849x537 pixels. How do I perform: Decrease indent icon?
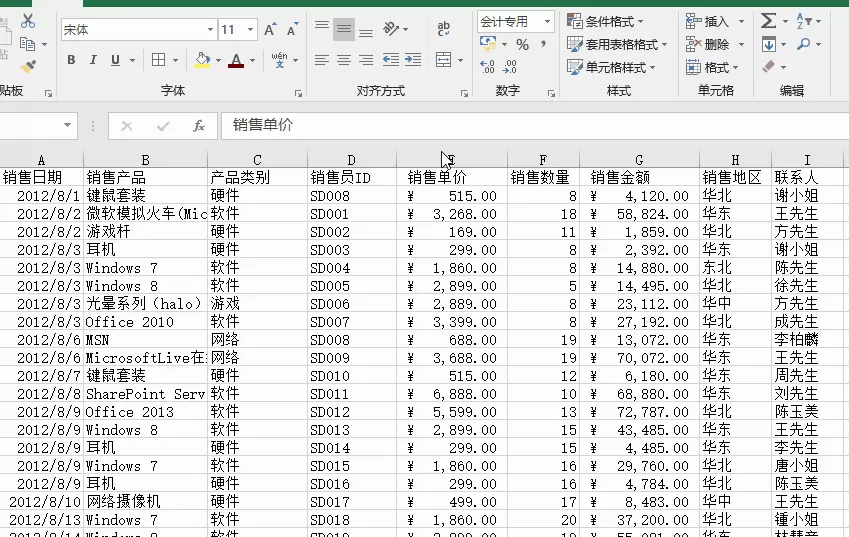click(x=390, y=60)
